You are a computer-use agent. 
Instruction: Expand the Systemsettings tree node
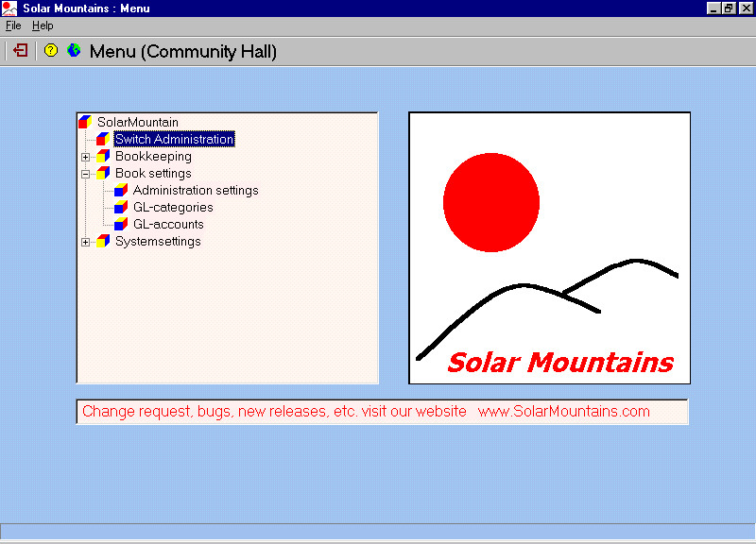tap(85, 242)
